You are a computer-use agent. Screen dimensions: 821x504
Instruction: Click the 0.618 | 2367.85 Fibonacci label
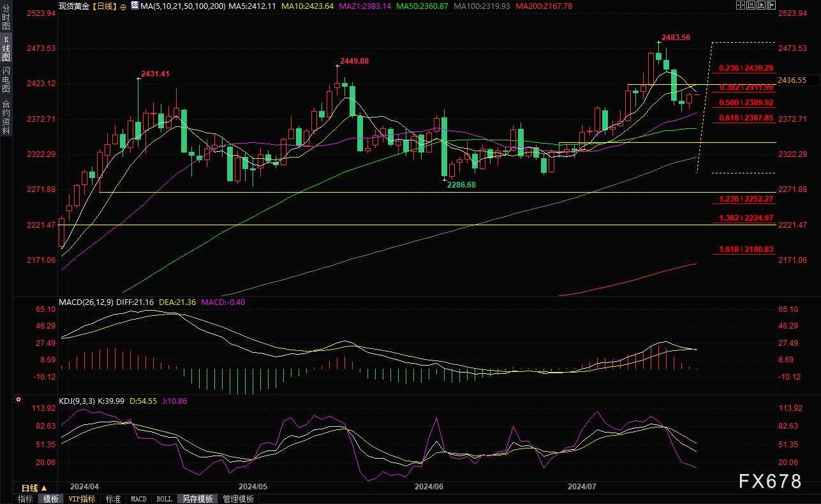pyautogui.click(x=746, y=117)
